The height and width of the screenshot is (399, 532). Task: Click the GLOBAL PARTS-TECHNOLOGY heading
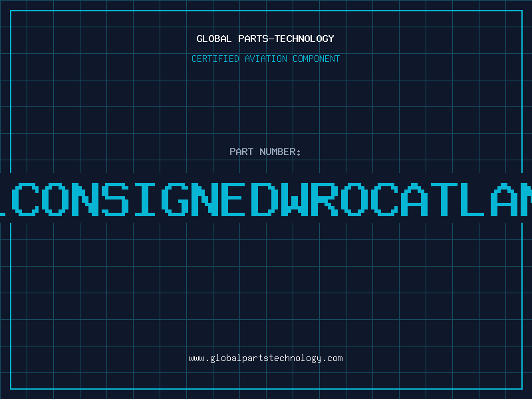[265, 39]
